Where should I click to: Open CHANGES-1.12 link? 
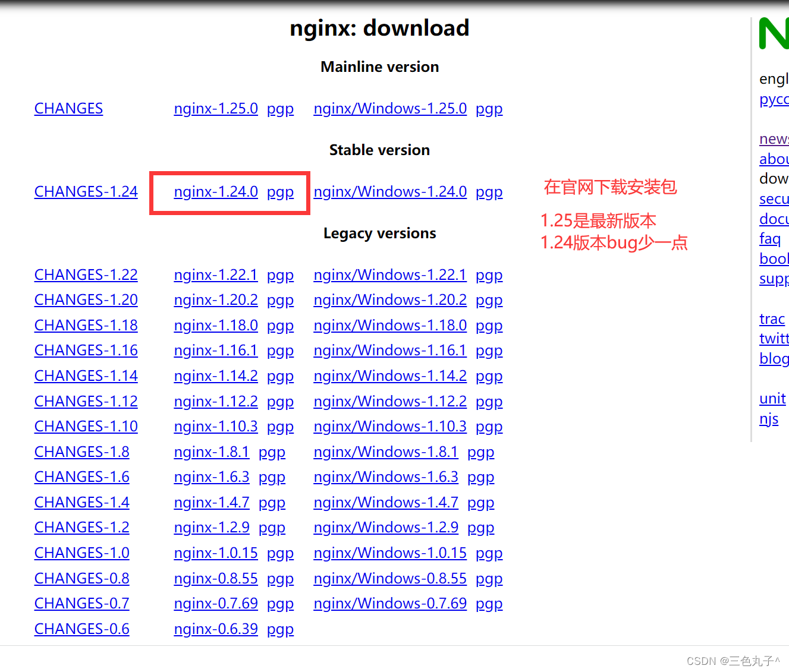point(86,402)
